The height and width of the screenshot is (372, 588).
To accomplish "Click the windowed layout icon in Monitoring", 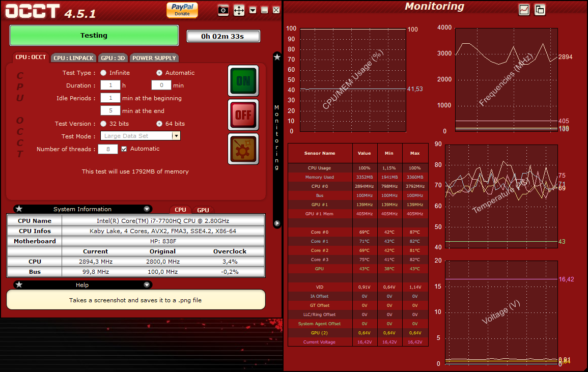I will click(540, 10).
